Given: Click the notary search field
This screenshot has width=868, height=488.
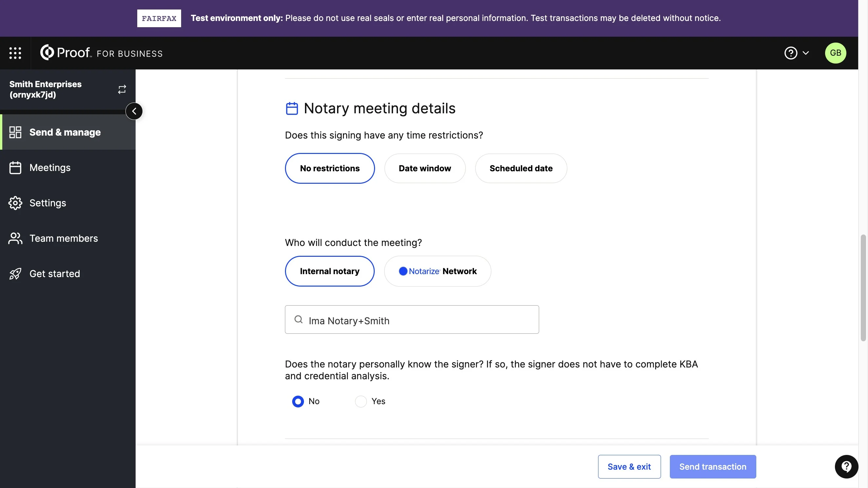Looking at the screenshot, I should [412, 319].
